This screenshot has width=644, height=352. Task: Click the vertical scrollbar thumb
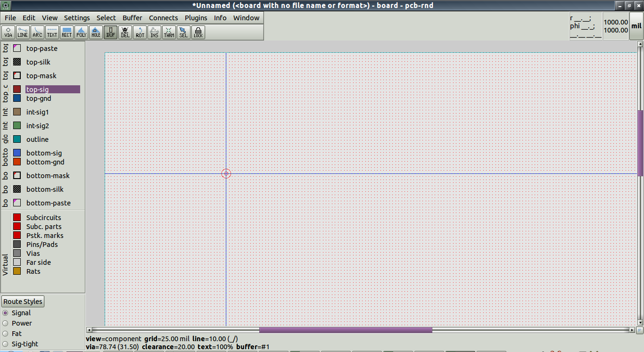pyautogui.click(x=640, y=143)
